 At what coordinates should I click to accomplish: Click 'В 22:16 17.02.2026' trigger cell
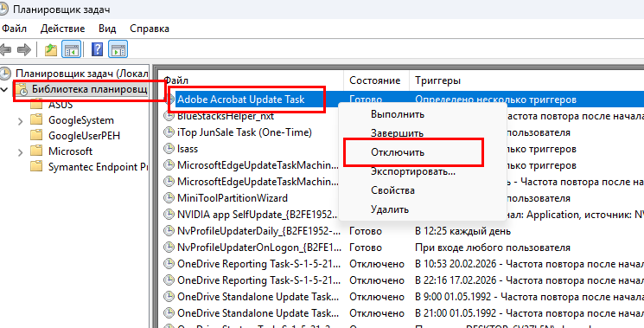(x=529, y=280)
